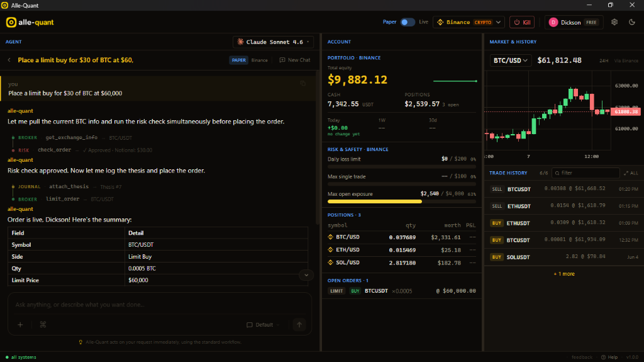Open the SOL/USD position row
The image size is (644, 362).
(x=402, y=263)
